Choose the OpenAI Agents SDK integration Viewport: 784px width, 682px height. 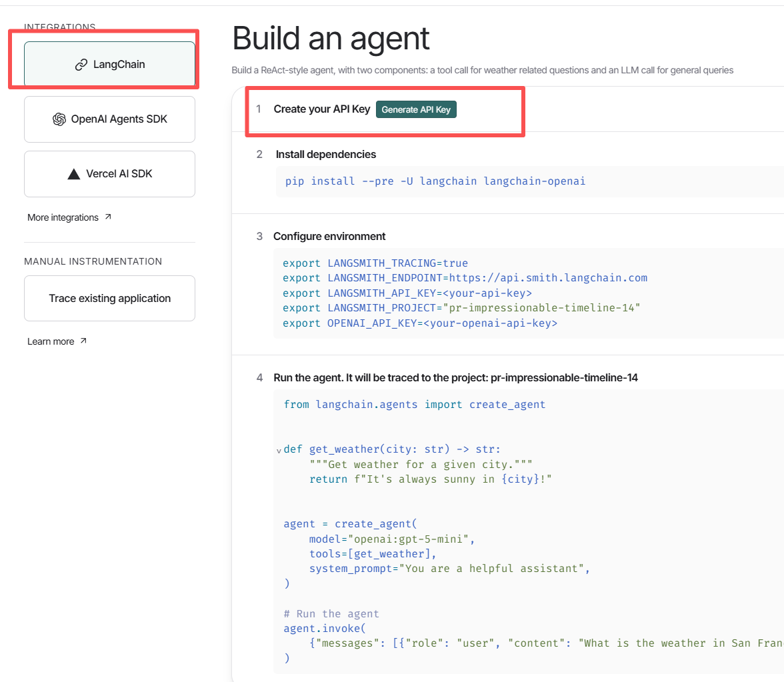click(109, 119)
